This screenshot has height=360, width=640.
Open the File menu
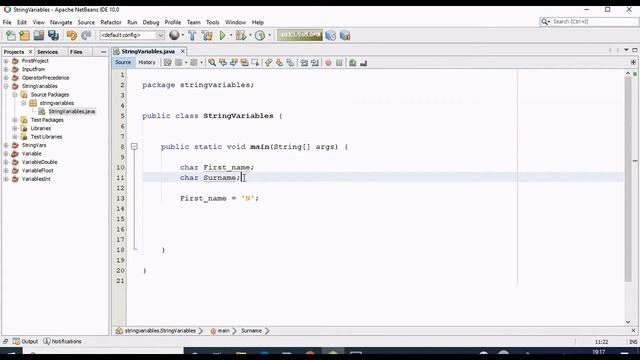pos(7,22)
